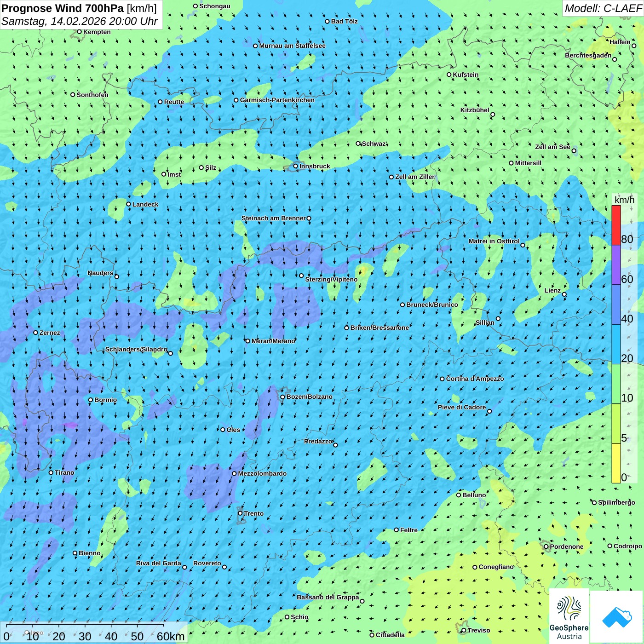Viewport: 644px width, 644px height.
Task: Click the 'Schwaz' label
Action: pyautogui.click(x=374, y=144)
